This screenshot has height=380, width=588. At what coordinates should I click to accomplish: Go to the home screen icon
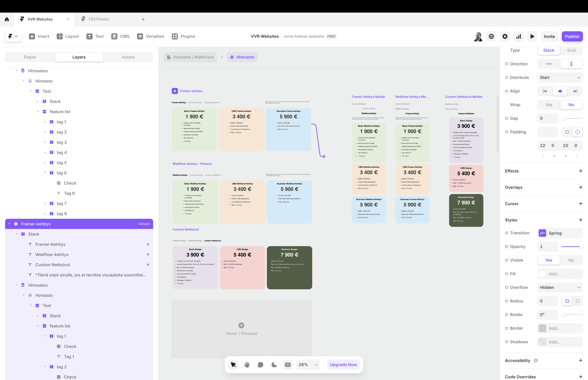7,19
